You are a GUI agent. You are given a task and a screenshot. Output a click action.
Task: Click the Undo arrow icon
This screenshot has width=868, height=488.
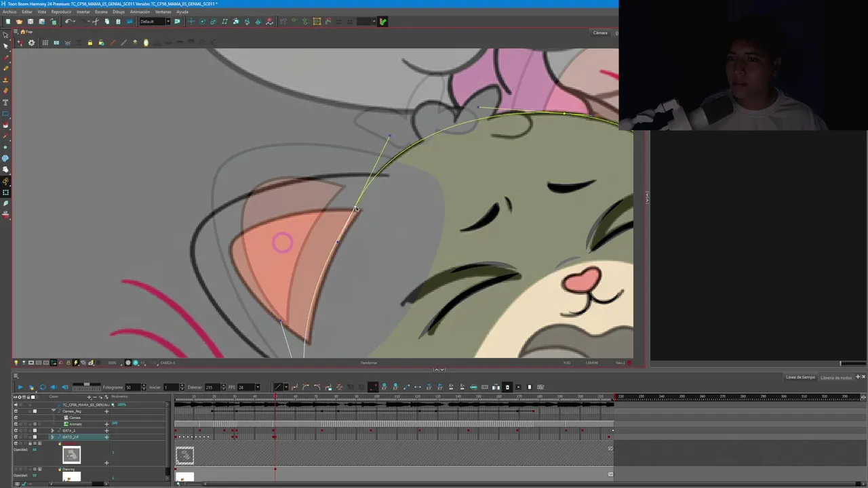(x=68, y=22)
